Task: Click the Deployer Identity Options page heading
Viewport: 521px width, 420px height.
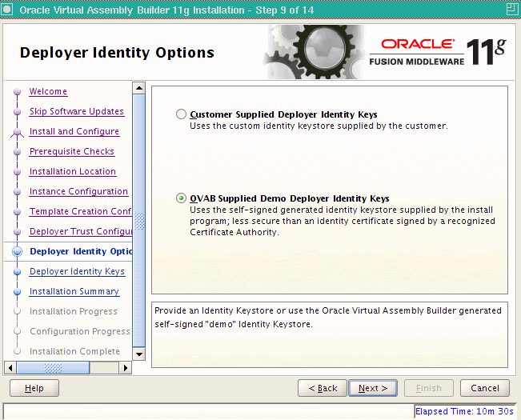Action: [x=117, y=53]
